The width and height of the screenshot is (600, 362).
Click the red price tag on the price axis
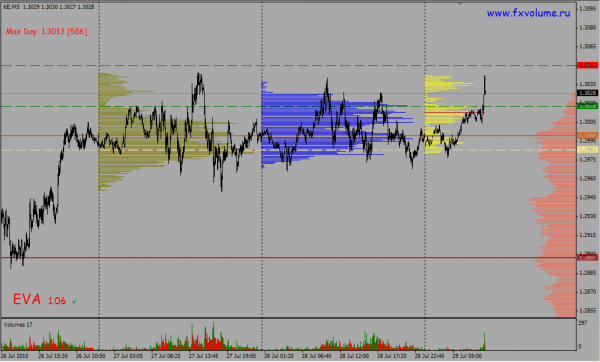pyautogui.click(x=587, y=65)
